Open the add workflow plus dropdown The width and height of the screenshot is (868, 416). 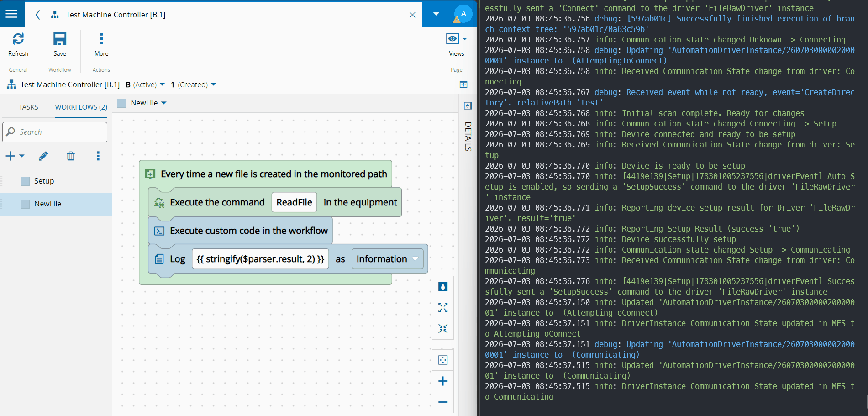point(15,156)
